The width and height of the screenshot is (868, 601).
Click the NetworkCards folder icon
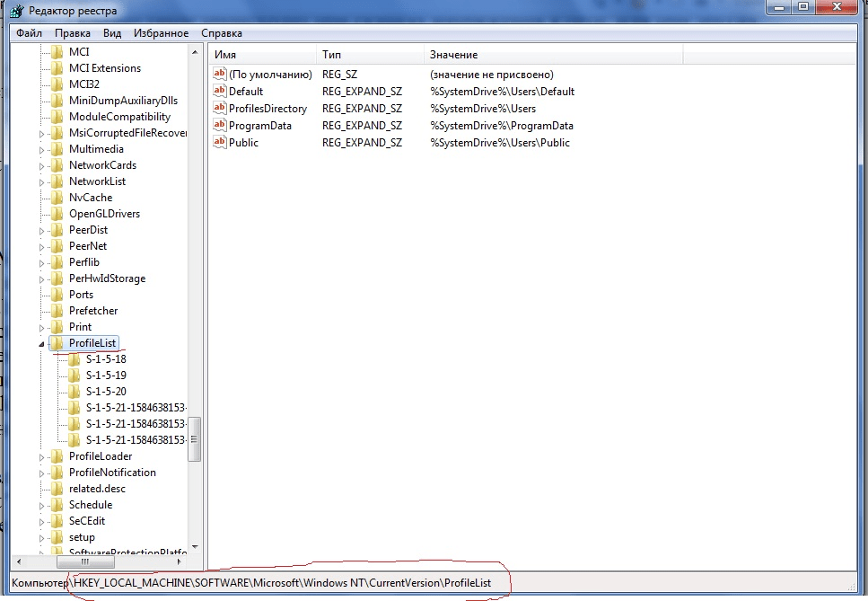point(57,165)
